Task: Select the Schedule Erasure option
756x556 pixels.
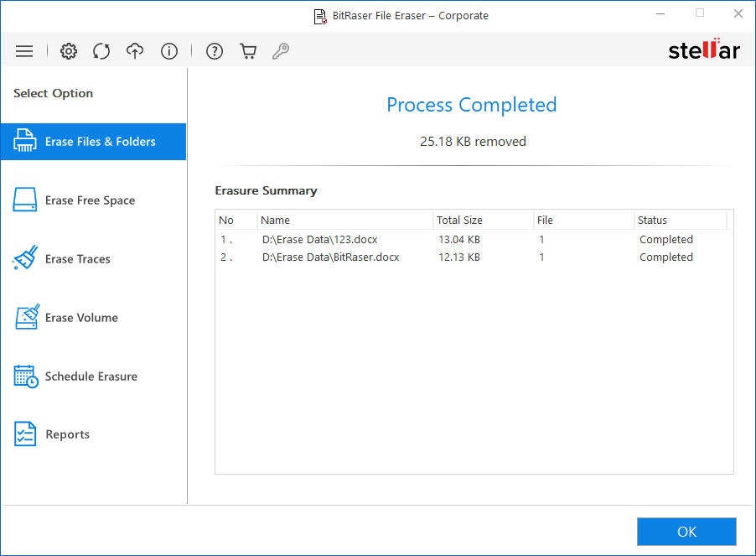Action: coord(94,377)
